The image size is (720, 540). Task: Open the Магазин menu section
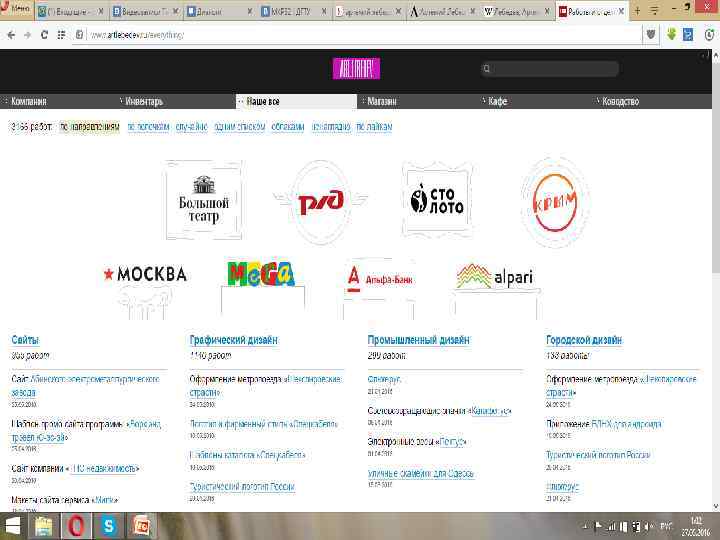382,101
